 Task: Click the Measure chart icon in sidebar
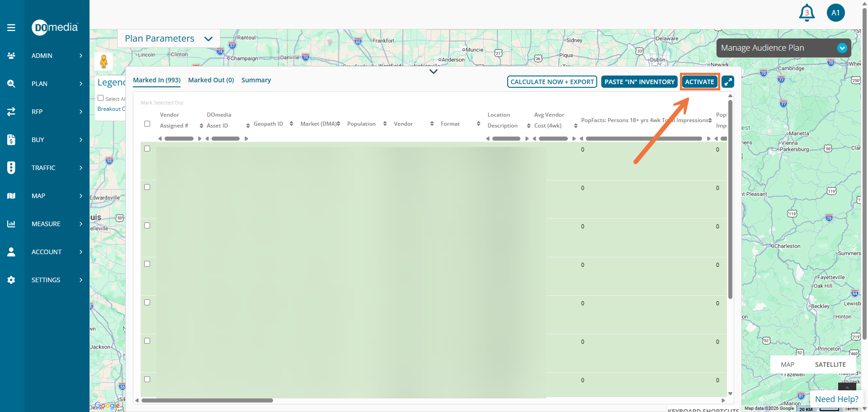point(11,224)
